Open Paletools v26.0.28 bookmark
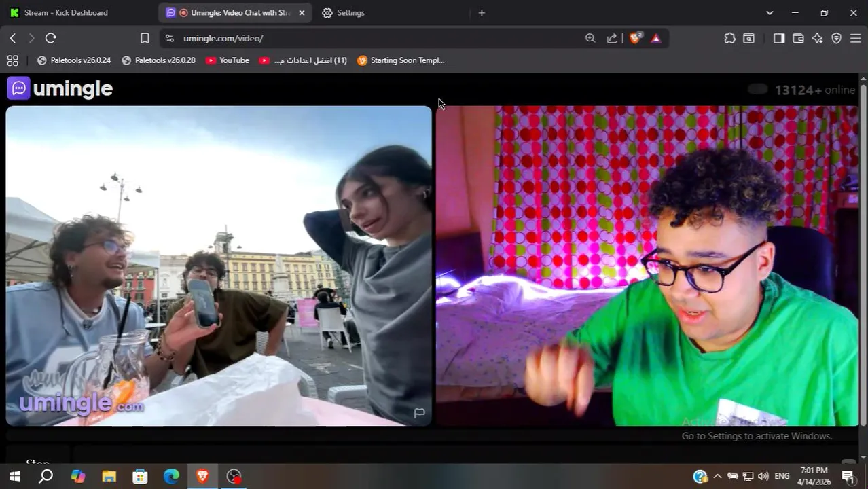The image size is (868, 489). (x=158, y=60)
